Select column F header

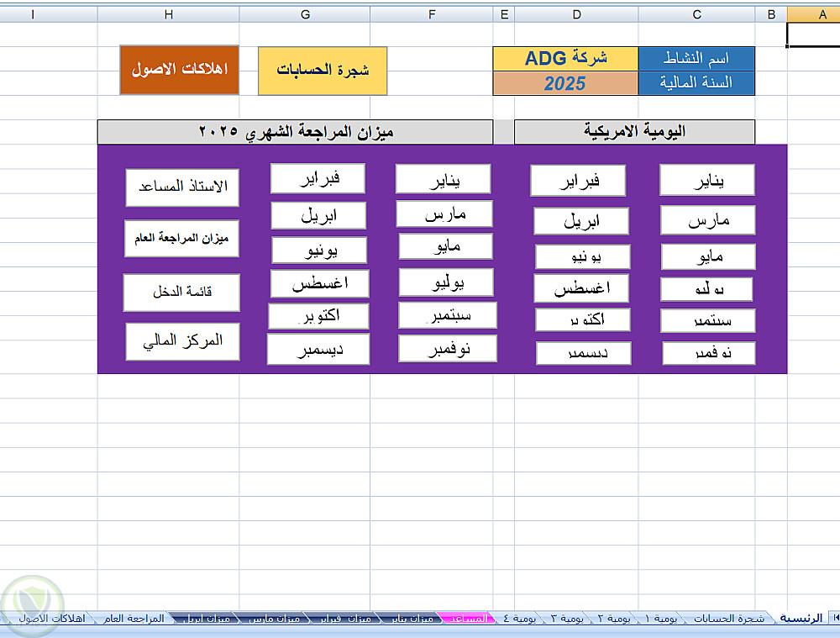pos(431,14)
